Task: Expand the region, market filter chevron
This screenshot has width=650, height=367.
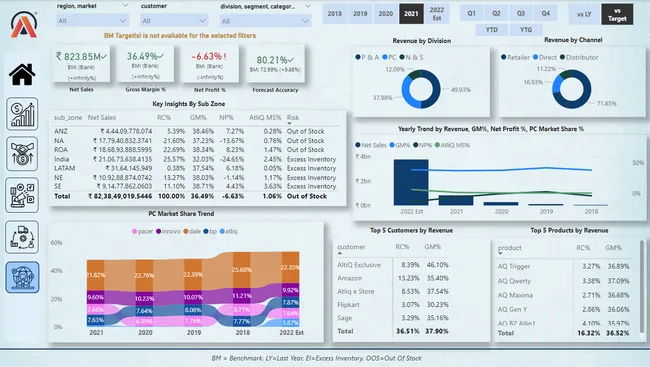Action: point(125,6)
